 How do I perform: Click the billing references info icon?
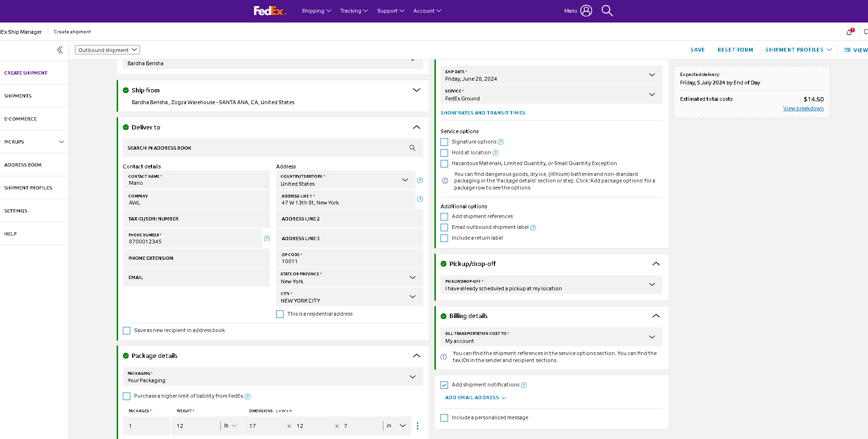443,357
